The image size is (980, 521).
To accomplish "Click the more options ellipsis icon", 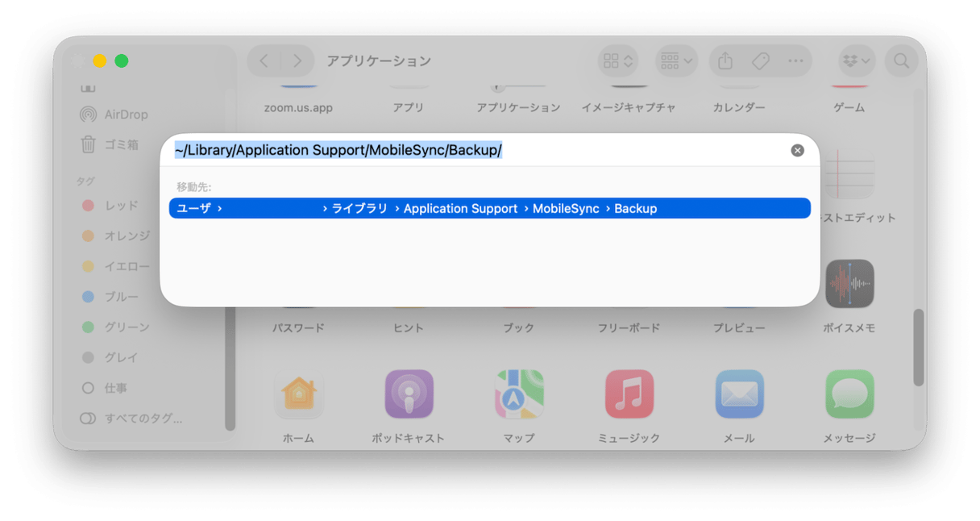I will click(x=796, y=60).
